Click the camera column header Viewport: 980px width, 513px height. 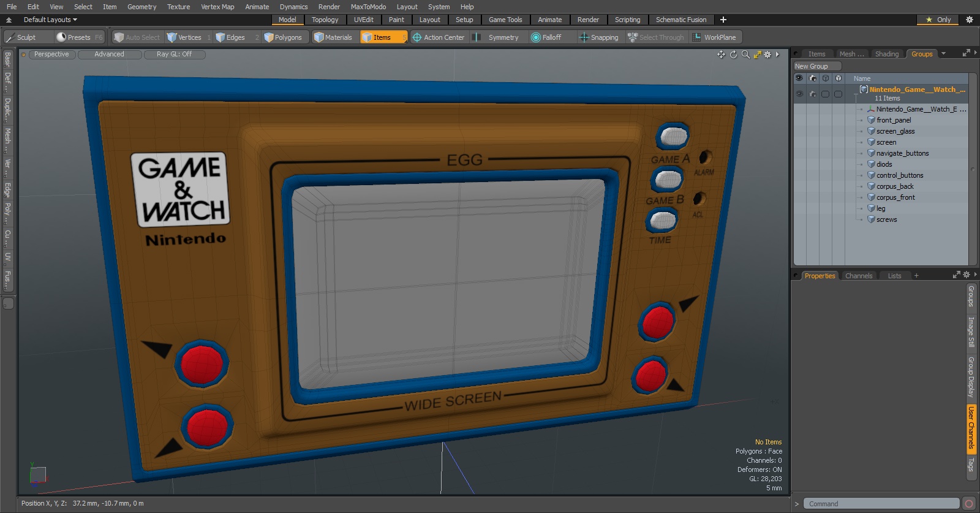tap(813, 78)
